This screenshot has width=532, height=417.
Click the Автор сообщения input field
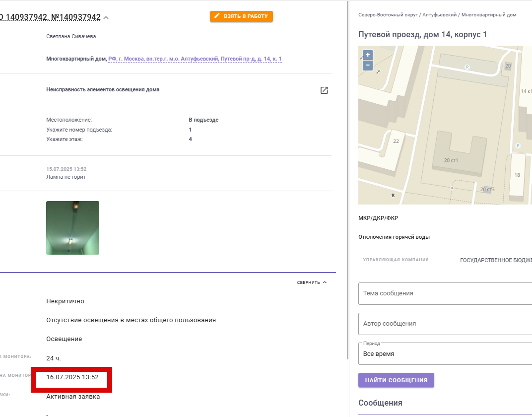coord(445,324)
